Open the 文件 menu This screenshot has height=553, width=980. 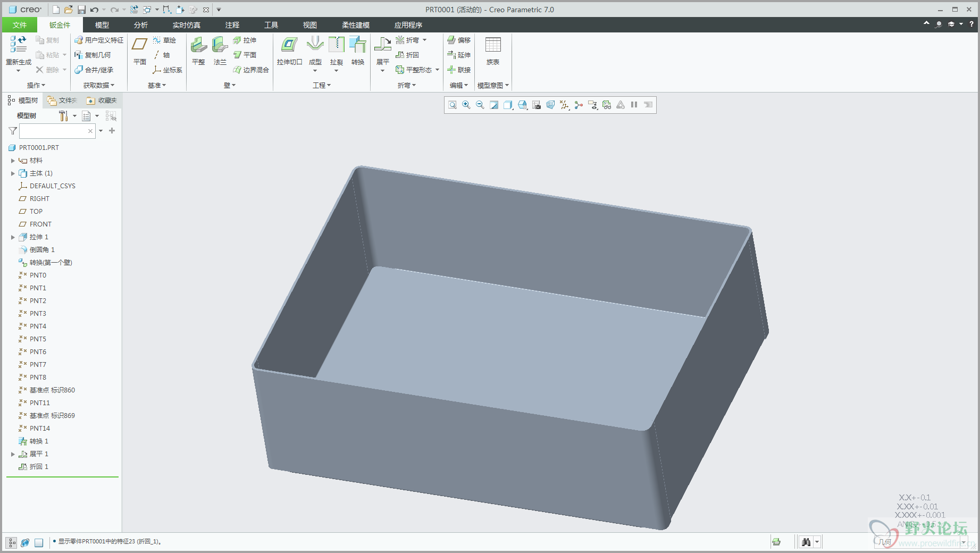(20, 25)
